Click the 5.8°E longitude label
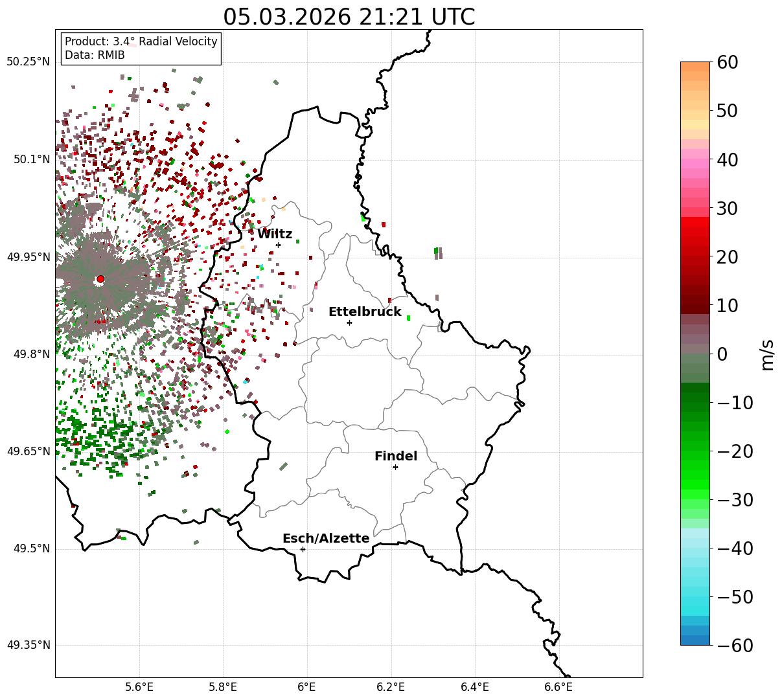The height and width of the screenshot is (700, 782). pos(223,687)
